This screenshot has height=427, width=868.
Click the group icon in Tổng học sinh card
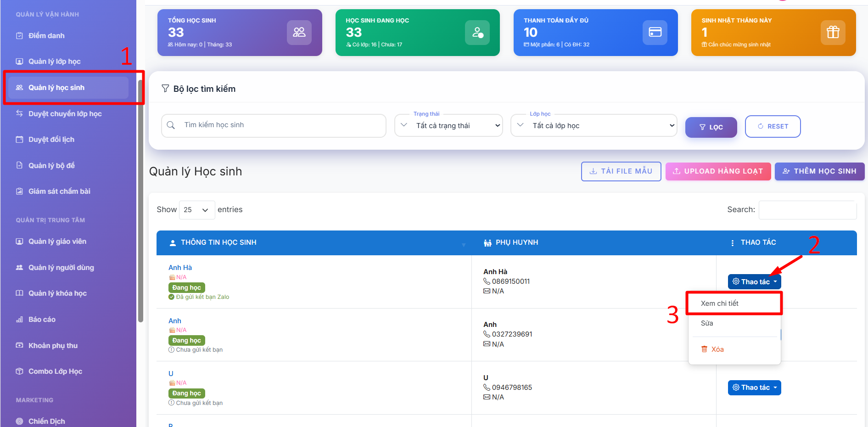299,32
